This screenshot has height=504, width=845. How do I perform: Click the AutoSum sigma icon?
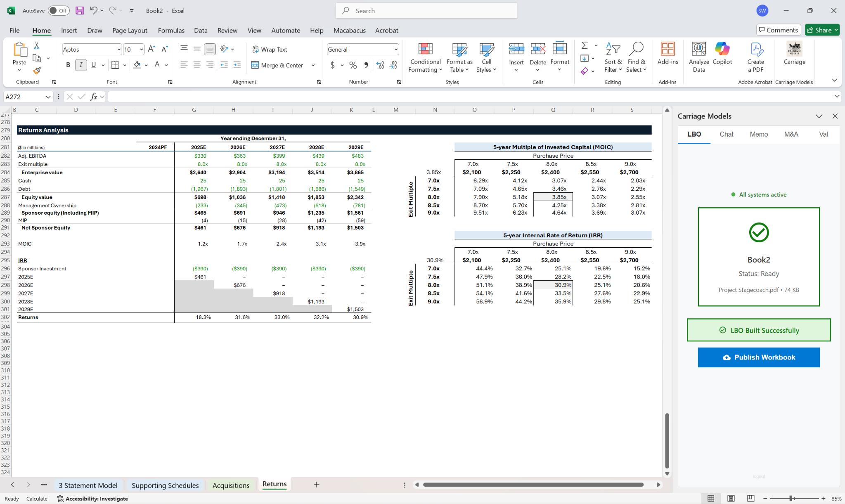coord(585,45)
